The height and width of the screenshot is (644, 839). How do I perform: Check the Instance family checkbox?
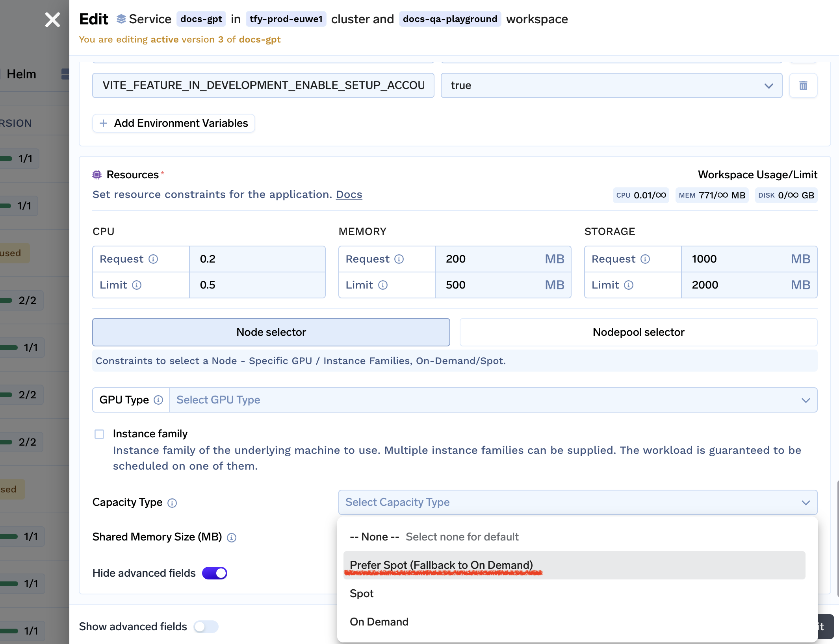click(x=99, y=434)
